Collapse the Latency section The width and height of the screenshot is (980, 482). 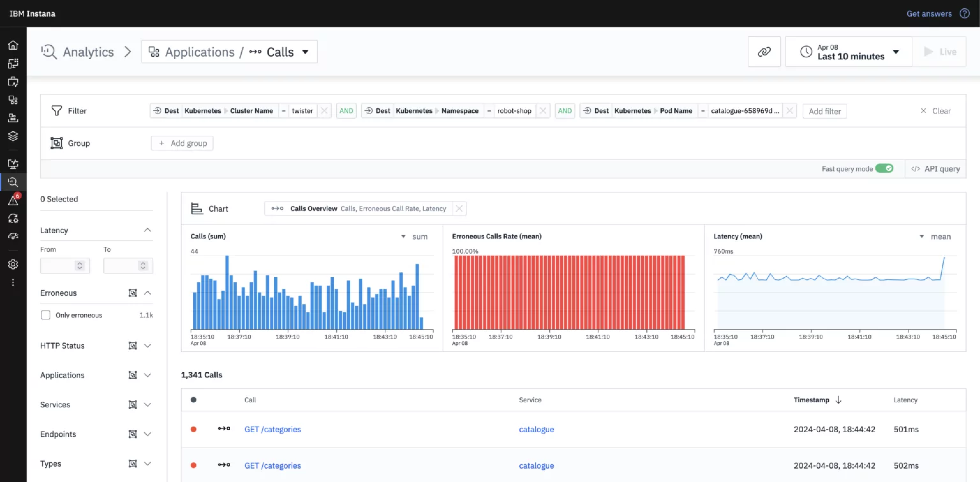click(x=148, y=230)
